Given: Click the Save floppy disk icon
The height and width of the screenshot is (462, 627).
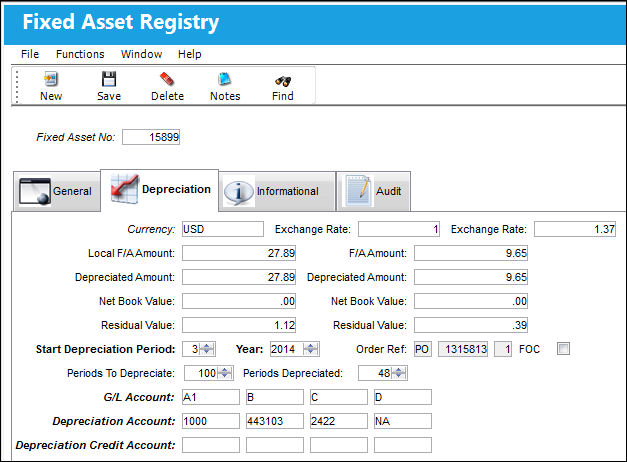Looking at the screenshot, I should click(x=109, y=79).
